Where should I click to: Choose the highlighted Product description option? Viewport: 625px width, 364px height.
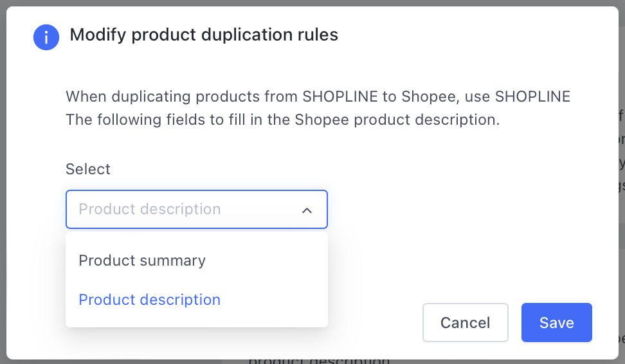[149, 300]
